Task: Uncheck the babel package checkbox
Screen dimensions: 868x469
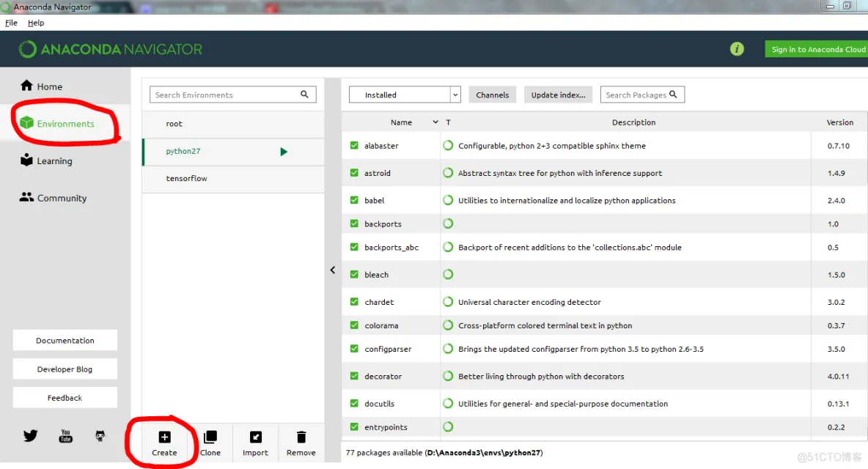Action: tap(354, 200)
